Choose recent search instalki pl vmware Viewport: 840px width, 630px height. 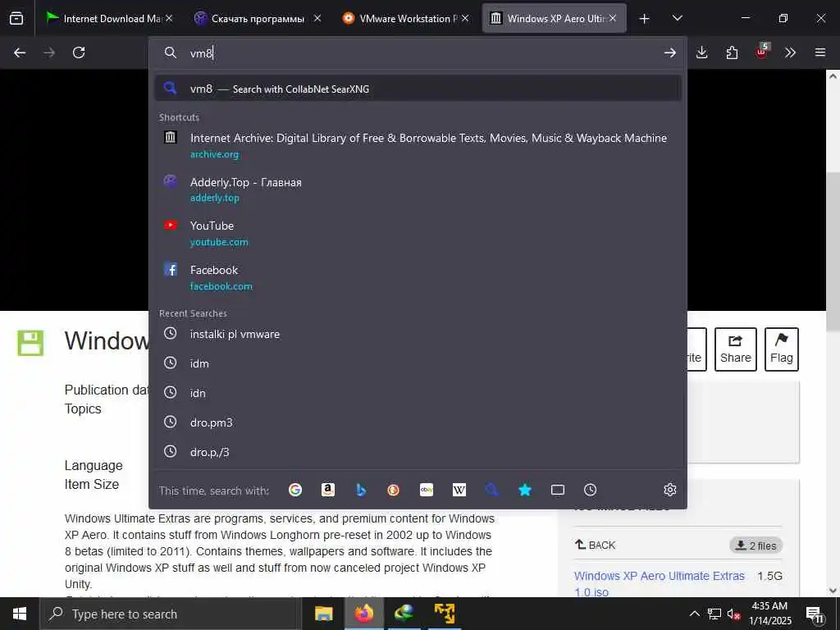coord(418,334)
